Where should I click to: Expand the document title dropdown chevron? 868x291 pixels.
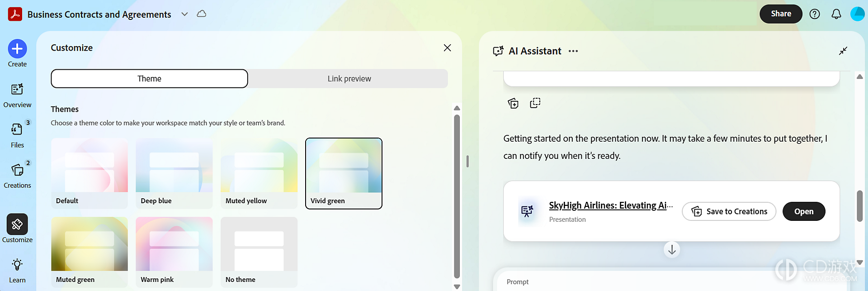[x=184, y=14]
